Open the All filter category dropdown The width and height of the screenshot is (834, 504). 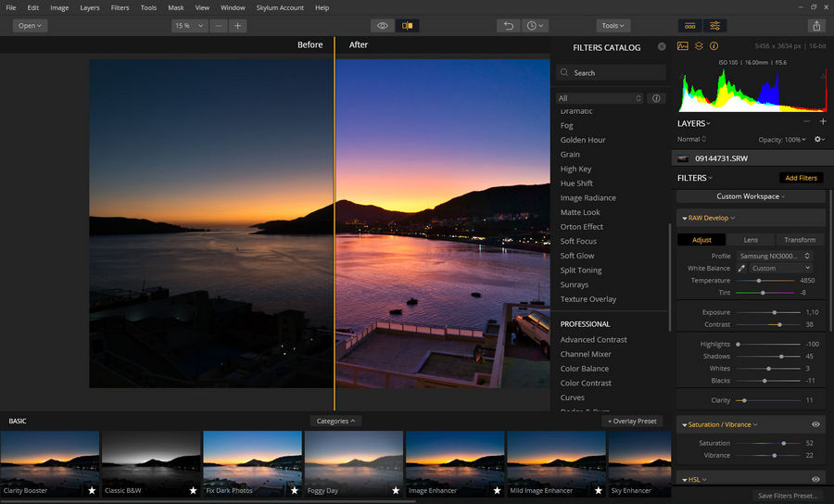click(600, 98)
